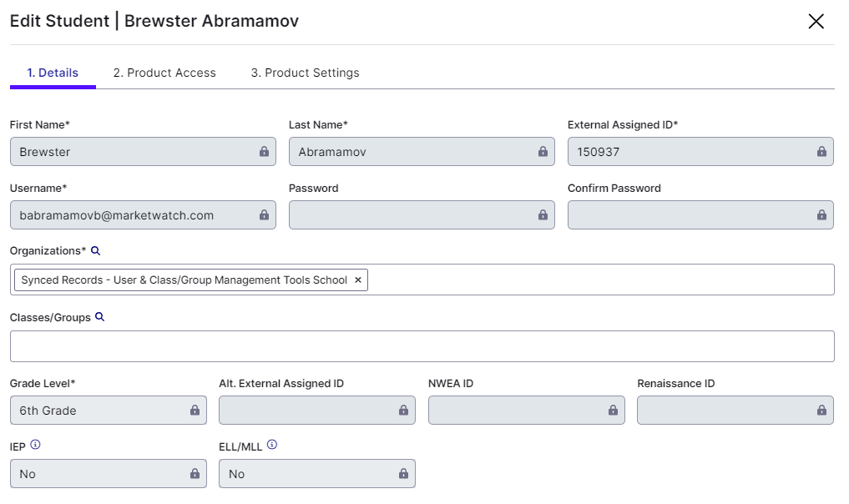Switch to the Product Access tab
This screenshot has height=504, width=849.
[x=164, y=73]
